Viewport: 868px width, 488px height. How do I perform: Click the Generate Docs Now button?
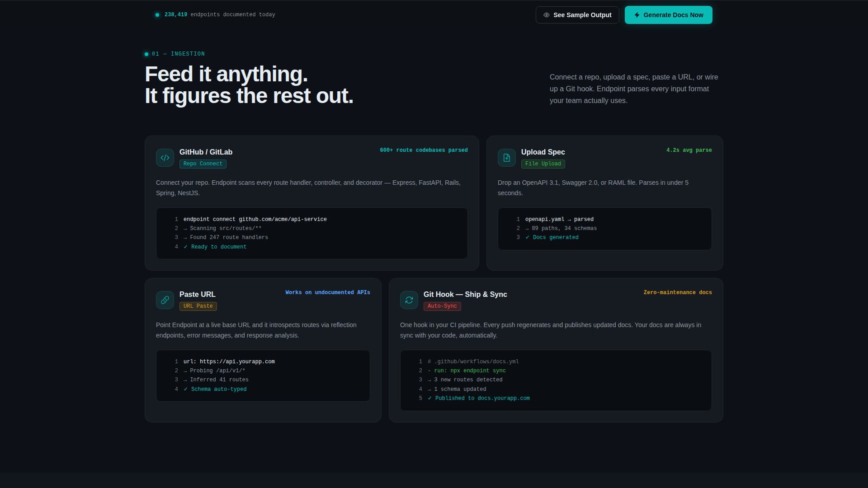pos(669,15)
